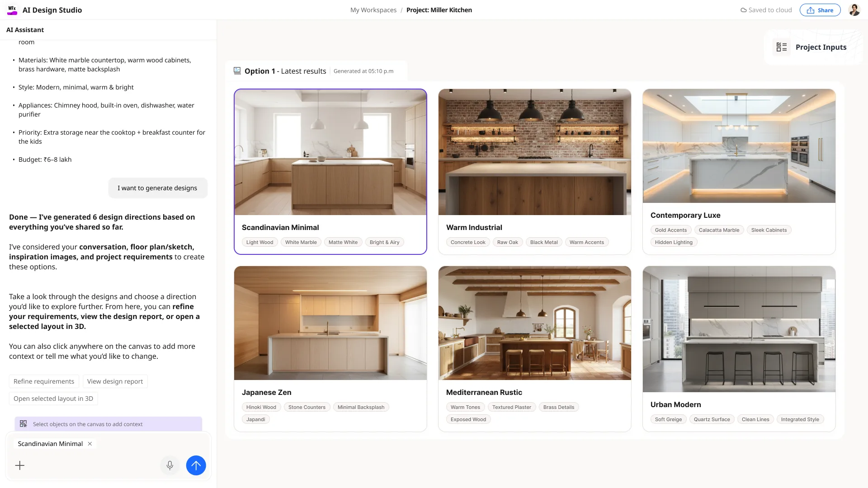868x488 pixels.
Task: Click View design report button
Action: [x=115, y=381]
